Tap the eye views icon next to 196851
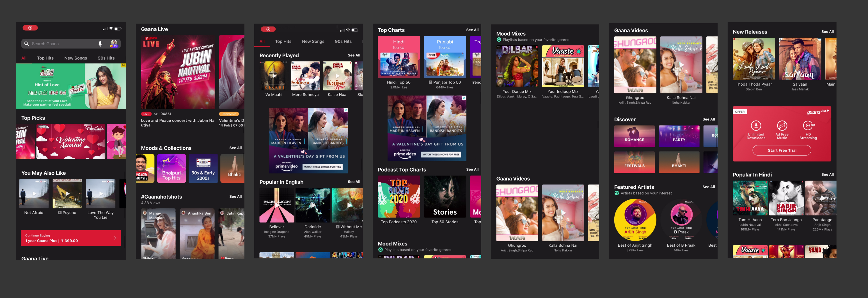This screenshot has width=868, height=298. click(x=156, y=114)
